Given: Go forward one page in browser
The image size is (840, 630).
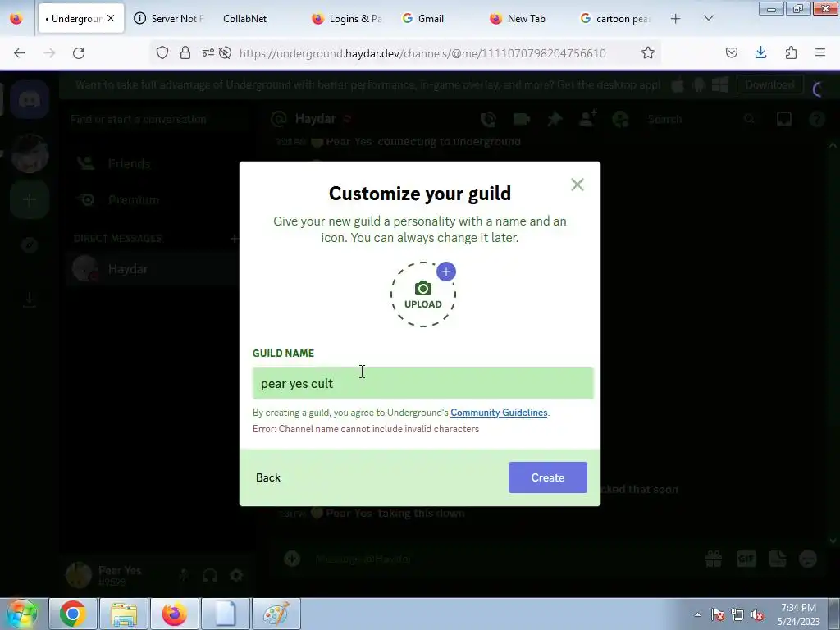Looking at the screenshot, I should click(x=49, y=53).
